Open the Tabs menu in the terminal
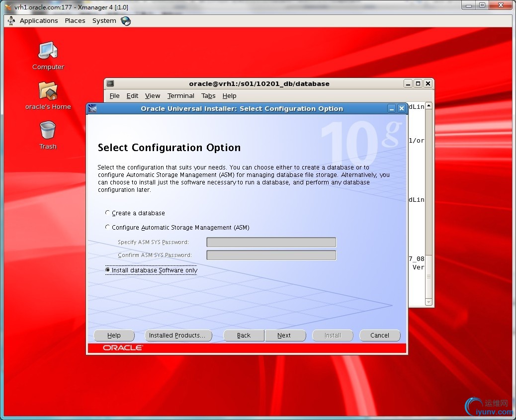516x420 pixels. click(x=208, y=96)
